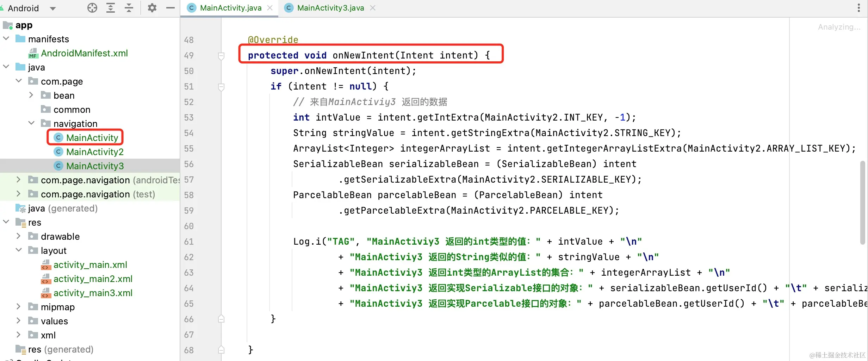This screenshot has width=868, height=361.
Task: Collapse the com.page package
Action: point(19,81)
